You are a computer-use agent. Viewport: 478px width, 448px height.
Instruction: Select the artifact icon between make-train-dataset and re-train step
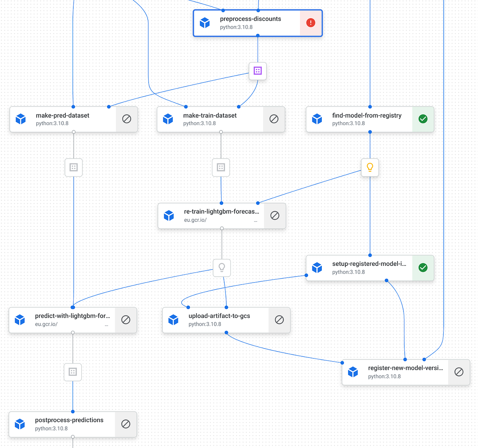click(x=221, y=167)
